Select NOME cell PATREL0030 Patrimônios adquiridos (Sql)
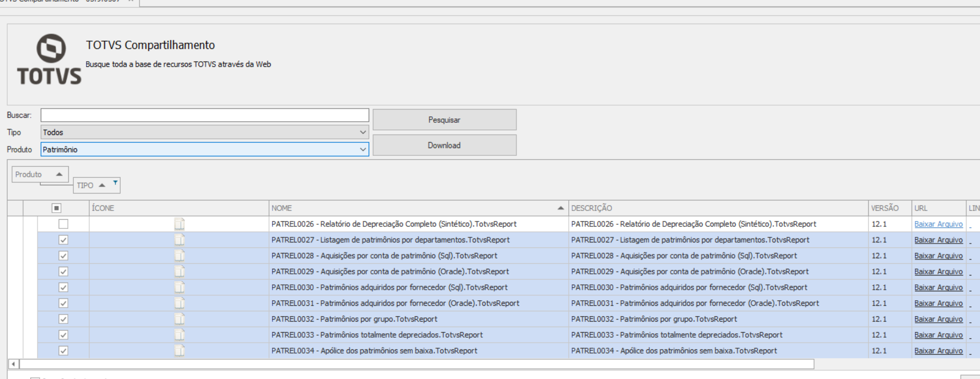Image resolution: width=980 pixels, height=379 pixels. (x=418, y=287)
